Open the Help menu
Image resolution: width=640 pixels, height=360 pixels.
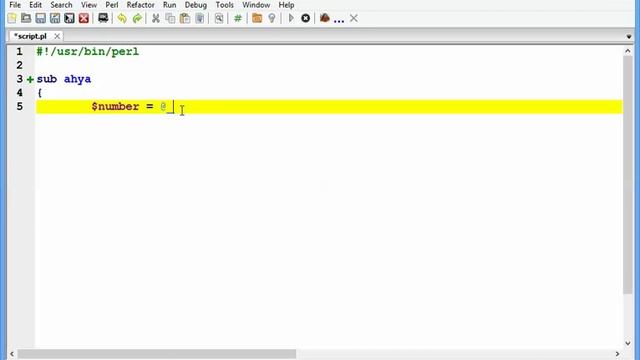(x=286, y=5)
